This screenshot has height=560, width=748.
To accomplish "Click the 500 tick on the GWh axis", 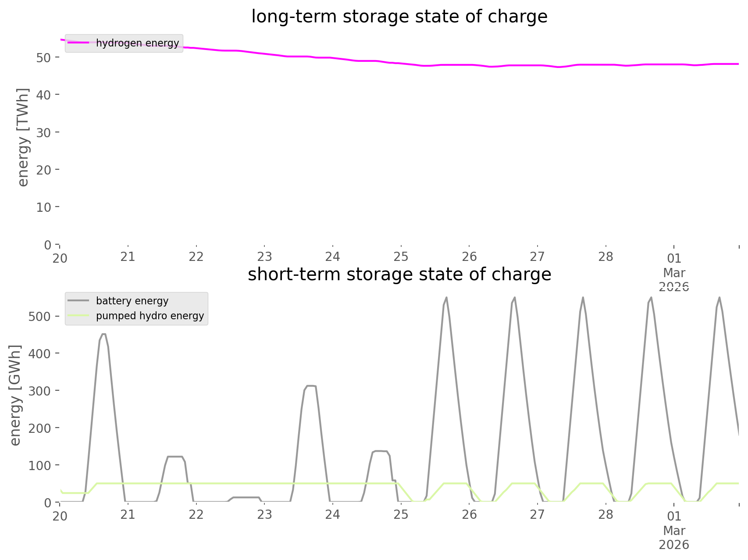I will pos(39,317).
